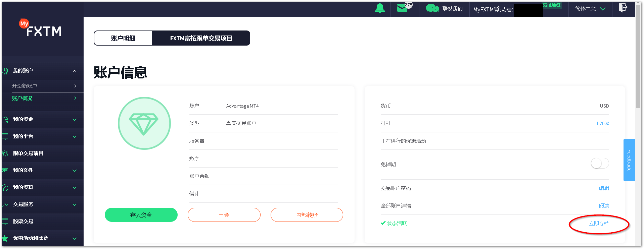Click the USD currency value
Viewport: 644px width, 249px height.
(604, 106)
